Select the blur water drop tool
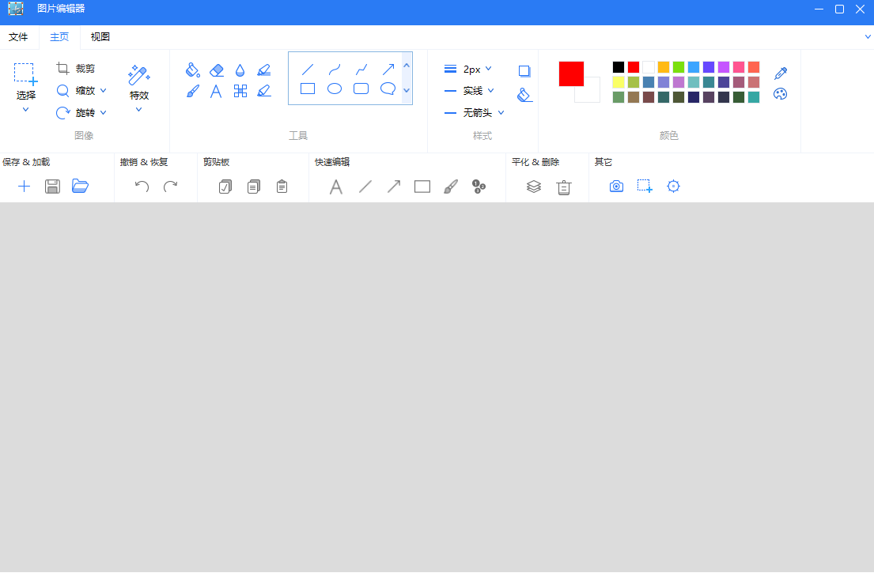 point(240,70)
